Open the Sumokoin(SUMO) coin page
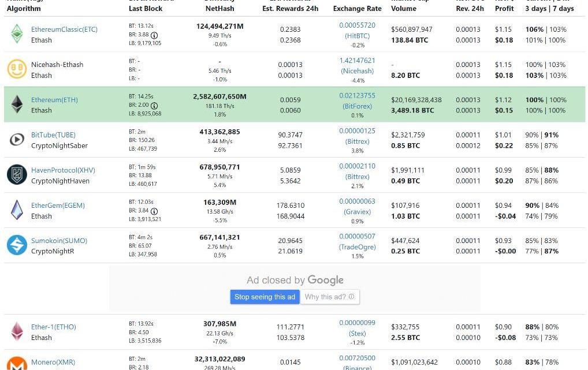This screenshot has height=370, width=588. pyautogui.click(x=59, y=241)
